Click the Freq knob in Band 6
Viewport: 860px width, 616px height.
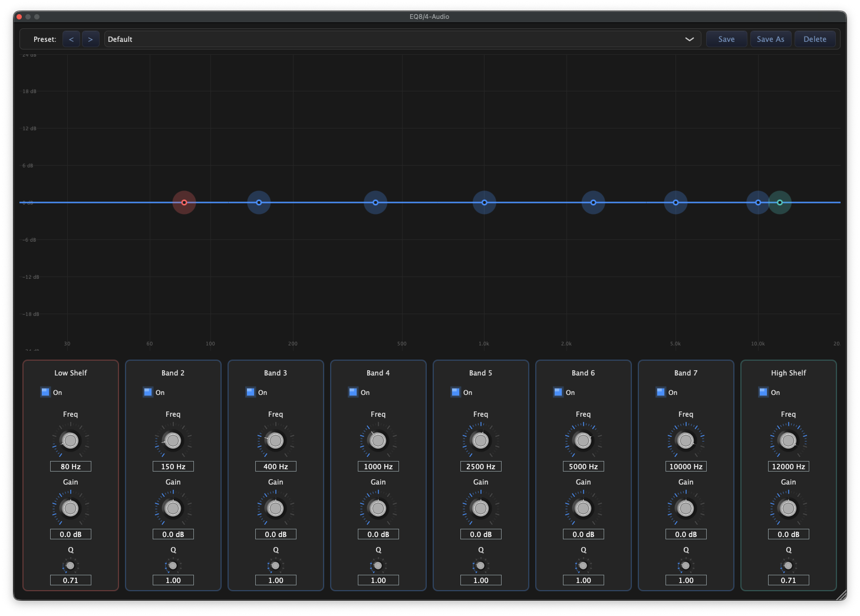pos(583,441)
